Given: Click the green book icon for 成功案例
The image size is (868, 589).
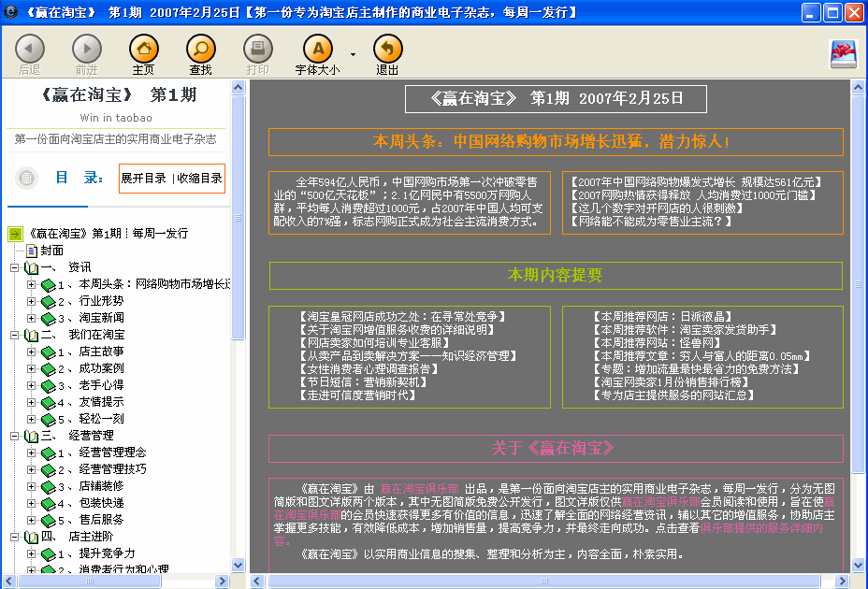Looking at the screenshot, I should (49, 369).
